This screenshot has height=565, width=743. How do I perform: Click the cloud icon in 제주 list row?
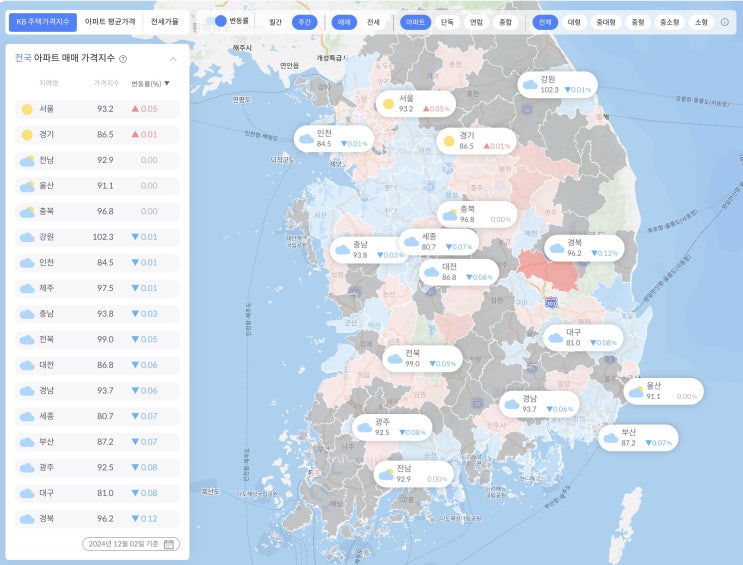pos(27,288)
